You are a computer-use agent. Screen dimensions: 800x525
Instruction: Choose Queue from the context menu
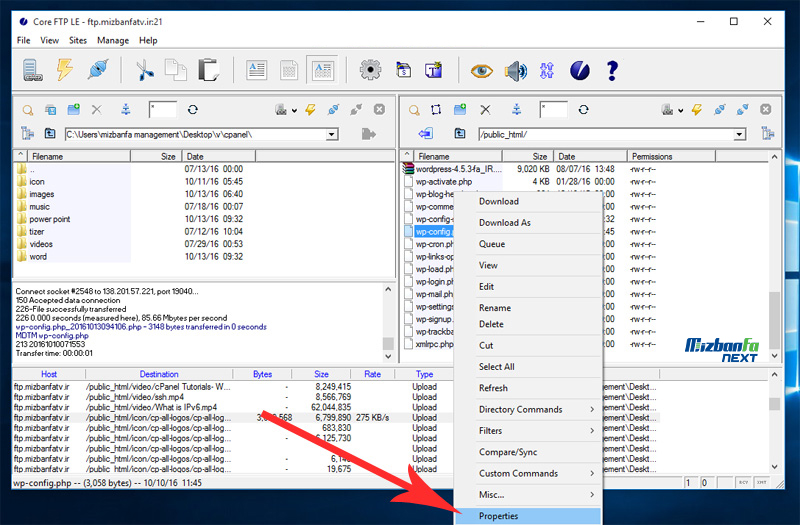coord(528,244)
